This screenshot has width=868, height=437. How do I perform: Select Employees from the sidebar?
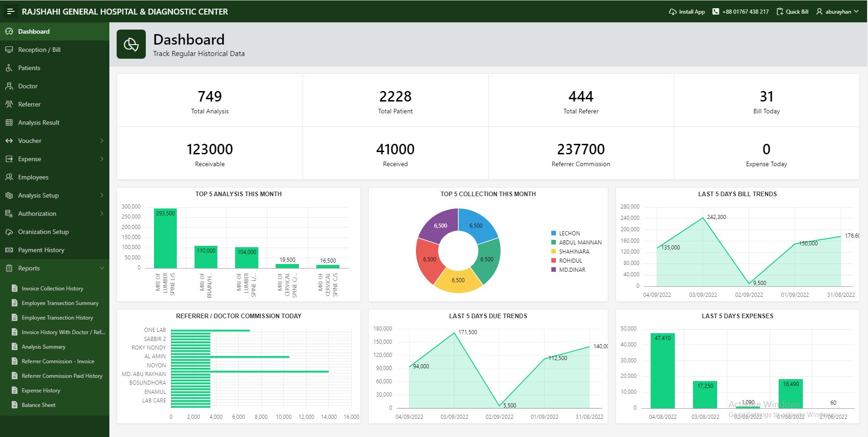pyautogui.click(x=33, y=177)
